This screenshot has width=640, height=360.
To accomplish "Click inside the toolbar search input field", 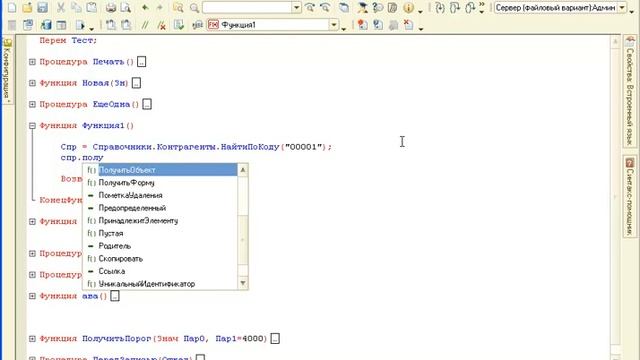I will (x=247, y=7).
